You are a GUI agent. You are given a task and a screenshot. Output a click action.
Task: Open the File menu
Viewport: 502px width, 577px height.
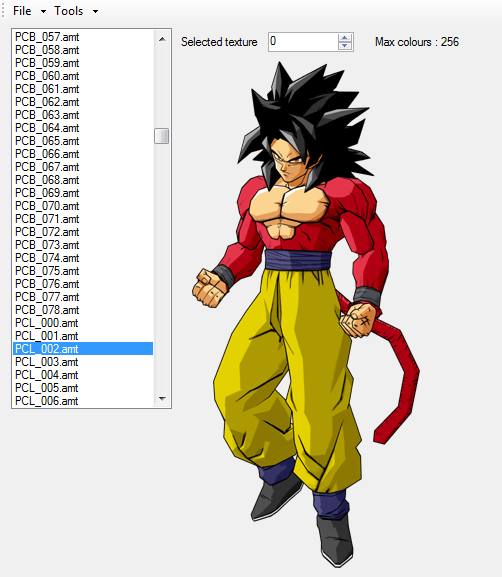[22, 11]
